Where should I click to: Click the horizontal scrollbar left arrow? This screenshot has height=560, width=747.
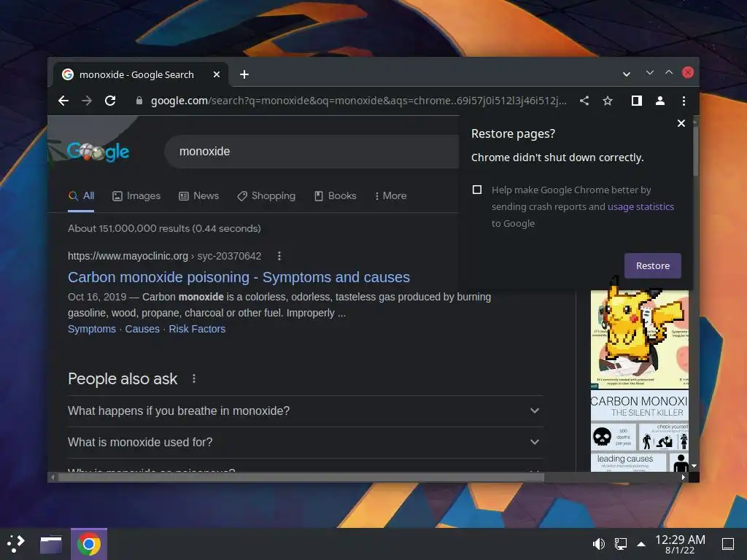pyautogui.click(x=53, y=477)
